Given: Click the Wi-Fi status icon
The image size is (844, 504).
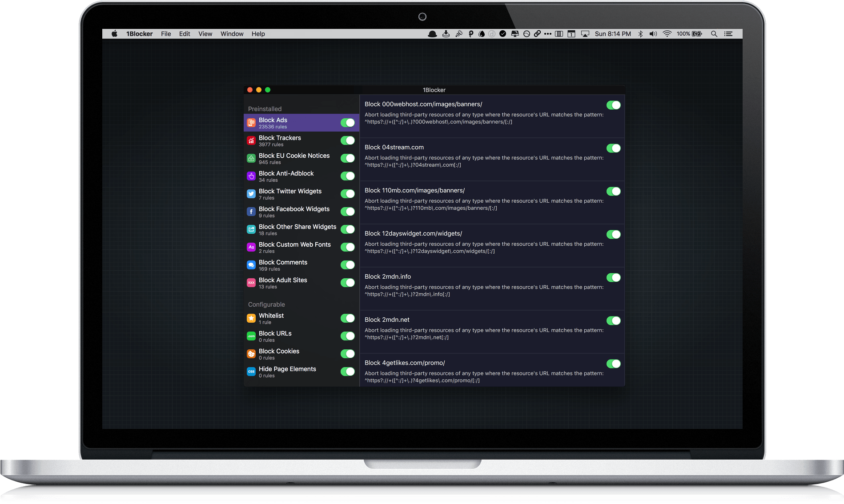Looking at the screenshot, I should coord(667,34).
